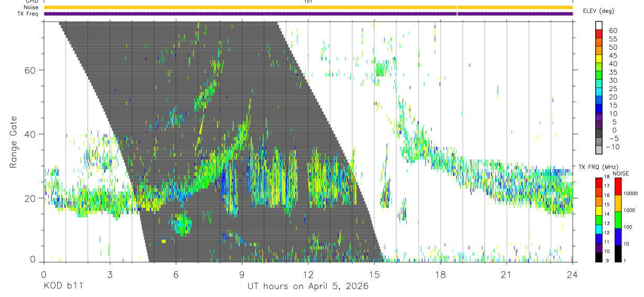Click the '1000' noise legend label
The image size is (644, 297).
coord(630,211)
